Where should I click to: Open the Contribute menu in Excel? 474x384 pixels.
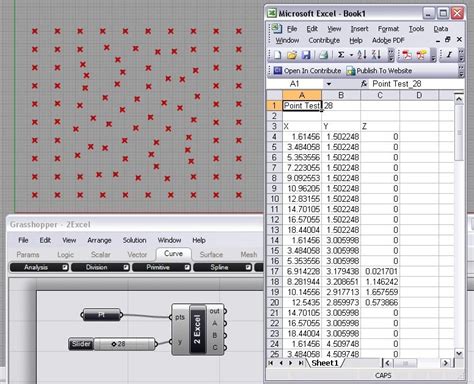pyautogui.click(x=324, y=40)
